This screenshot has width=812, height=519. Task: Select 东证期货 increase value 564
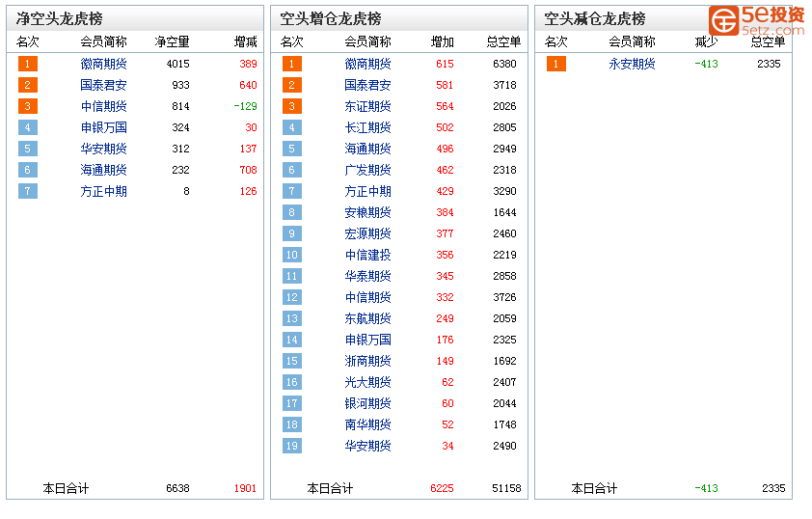coord(445,106)
